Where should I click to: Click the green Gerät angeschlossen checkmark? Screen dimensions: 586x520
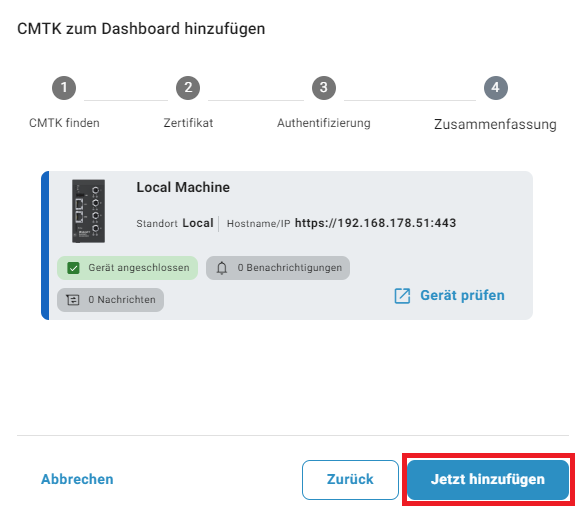coord(73,268)
